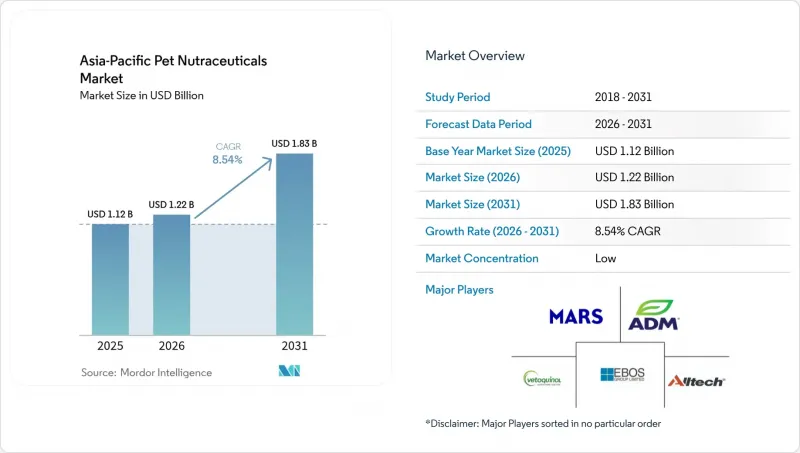Click the USD 1.12 Billion value

pyautogui.click(x=635, y=151)
